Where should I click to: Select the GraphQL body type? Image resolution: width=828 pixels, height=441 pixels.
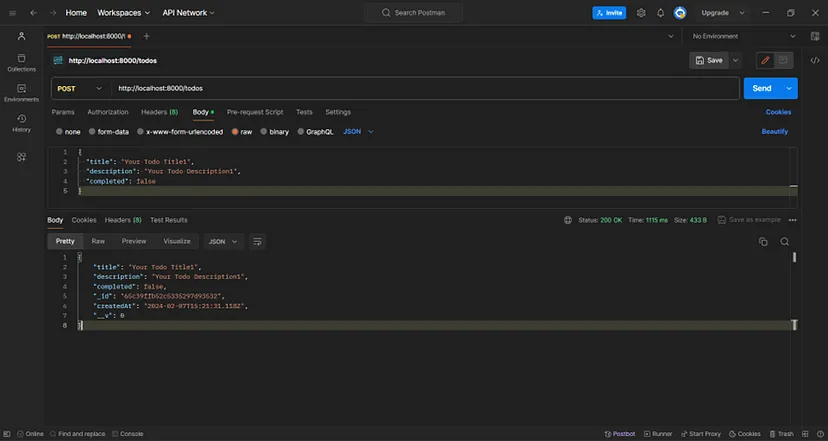coord(315,132)
